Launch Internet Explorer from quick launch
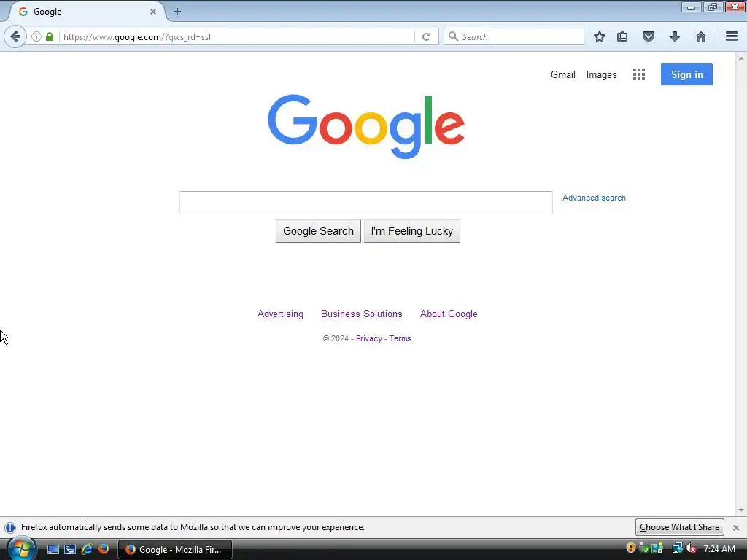Image resolution: width=747 pixels, height=560 pixels. click(87, 550)
